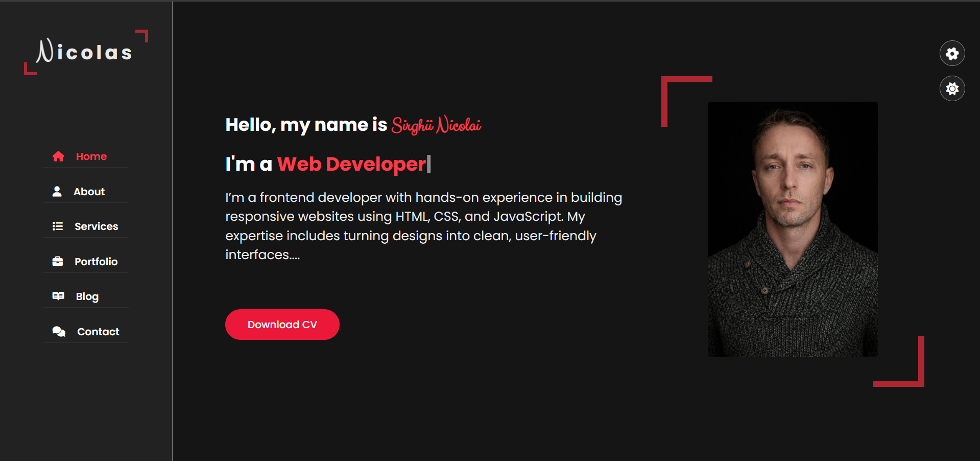
Task: Click the Services list icon
Action: pyautogui.click(x=58, y=226)
